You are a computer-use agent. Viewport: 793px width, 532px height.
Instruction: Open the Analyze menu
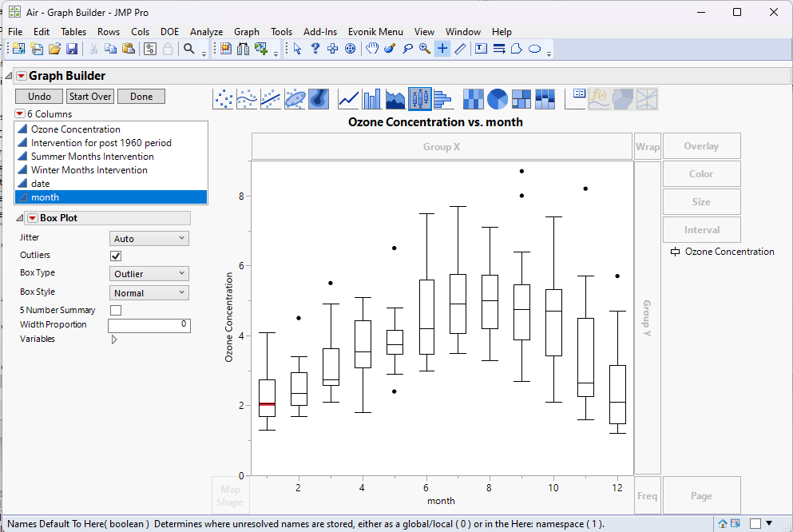click(206, 32)
